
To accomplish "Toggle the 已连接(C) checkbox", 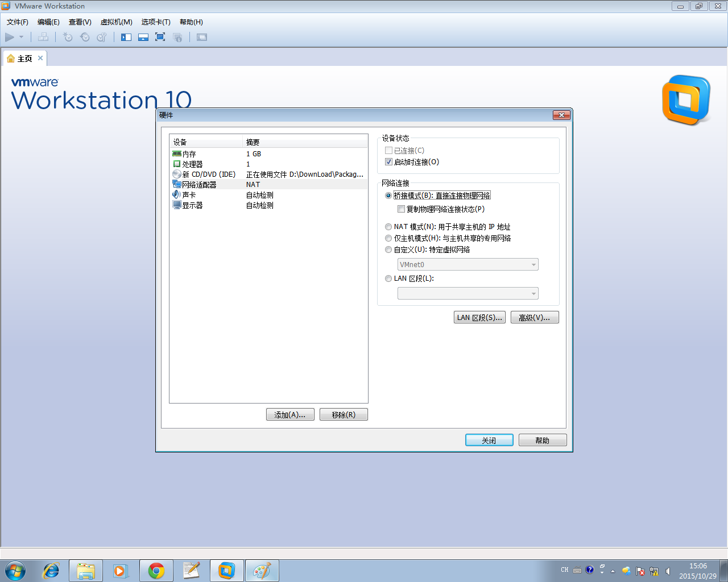I will [389, 151].
